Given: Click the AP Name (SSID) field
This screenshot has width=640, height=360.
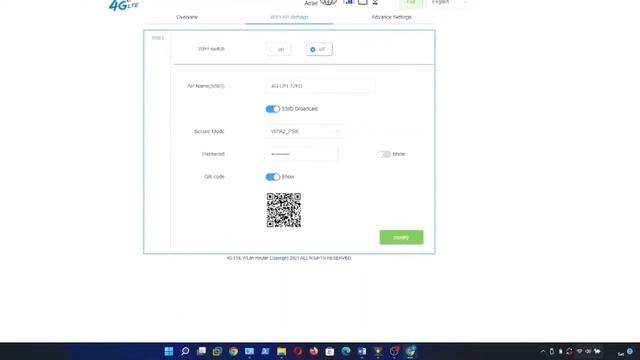Looking at the screenshot, I should click(320, 86).
